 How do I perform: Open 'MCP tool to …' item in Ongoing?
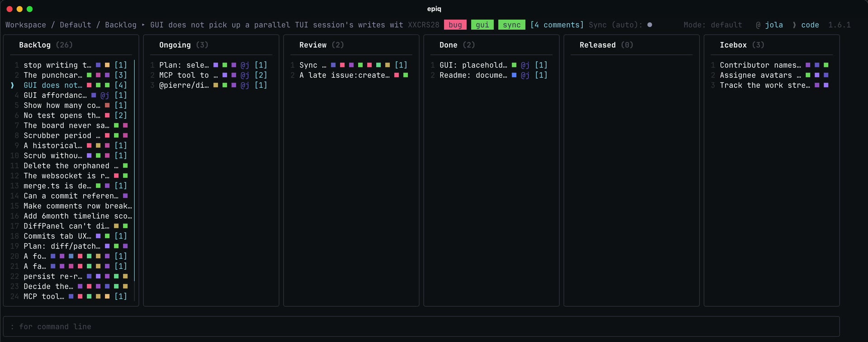(211, 75)
